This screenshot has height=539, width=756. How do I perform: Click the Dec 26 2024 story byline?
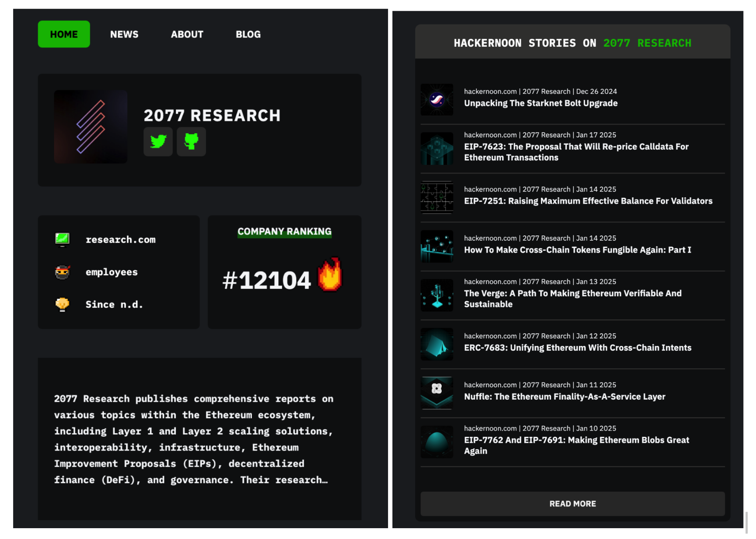tap(540, 91)
